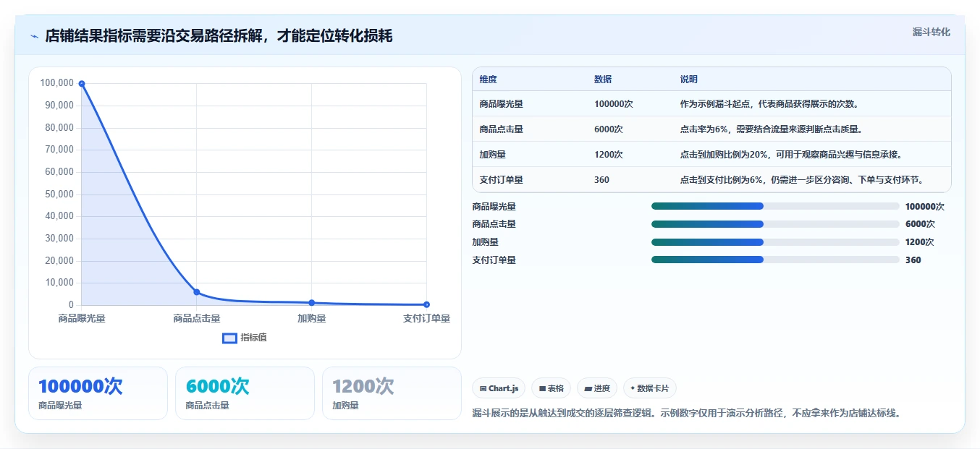Click the 10,000 y-axis label
The height and width of the screenshot is (449, 980).
[59, 283]
